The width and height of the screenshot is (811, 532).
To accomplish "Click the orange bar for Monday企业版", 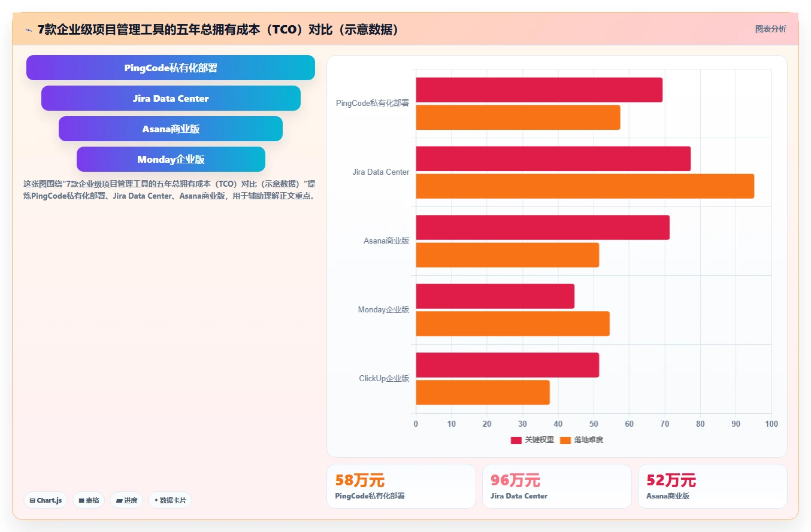I will tap(513, 324).
